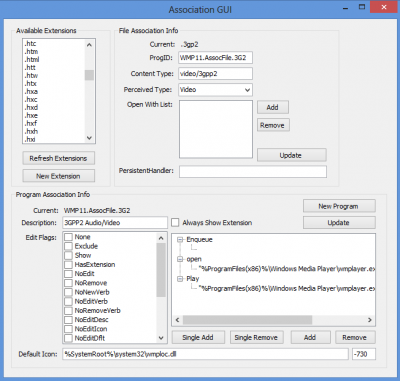Click Update in File Association Info
This screenshot has height=381, width=400.
tap(291, 155)
